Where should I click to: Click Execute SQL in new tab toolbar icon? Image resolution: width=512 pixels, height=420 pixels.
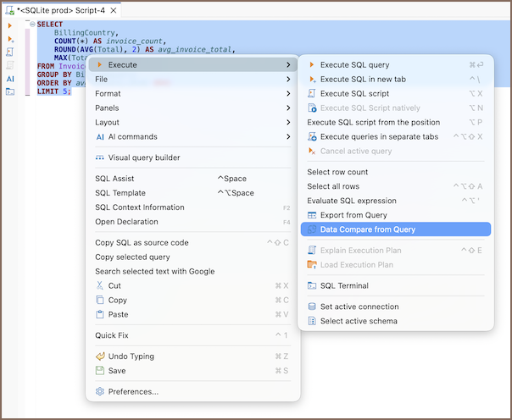(x=10, y=39)
